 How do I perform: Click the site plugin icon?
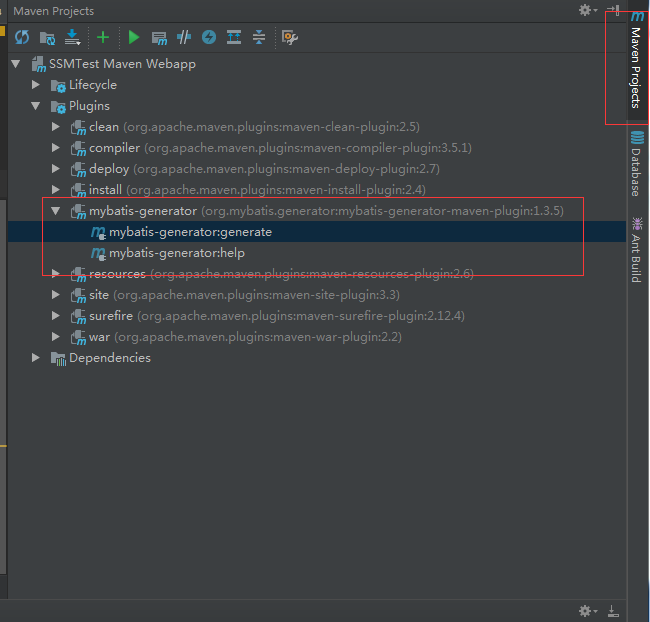click(x=78, y=296)
